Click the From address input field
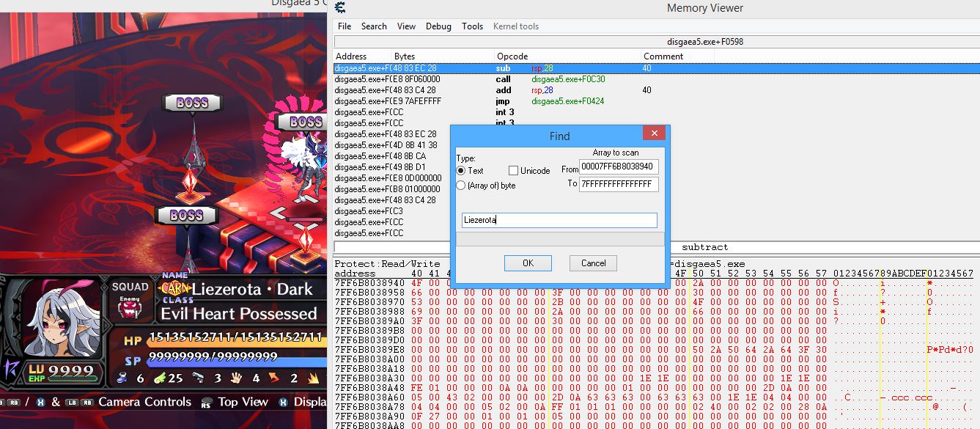Image resolution: width=980 pixels, height=429 pixels. click(619, 167)
